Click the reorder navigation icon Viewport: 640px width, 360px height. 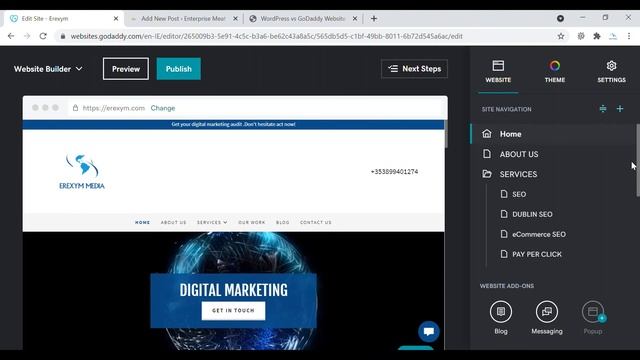(602, 109)
